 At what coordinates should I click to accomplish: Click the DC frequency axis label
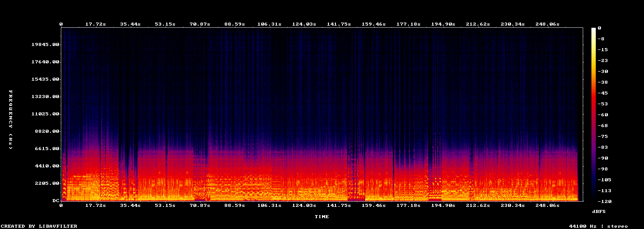[56, 201]
